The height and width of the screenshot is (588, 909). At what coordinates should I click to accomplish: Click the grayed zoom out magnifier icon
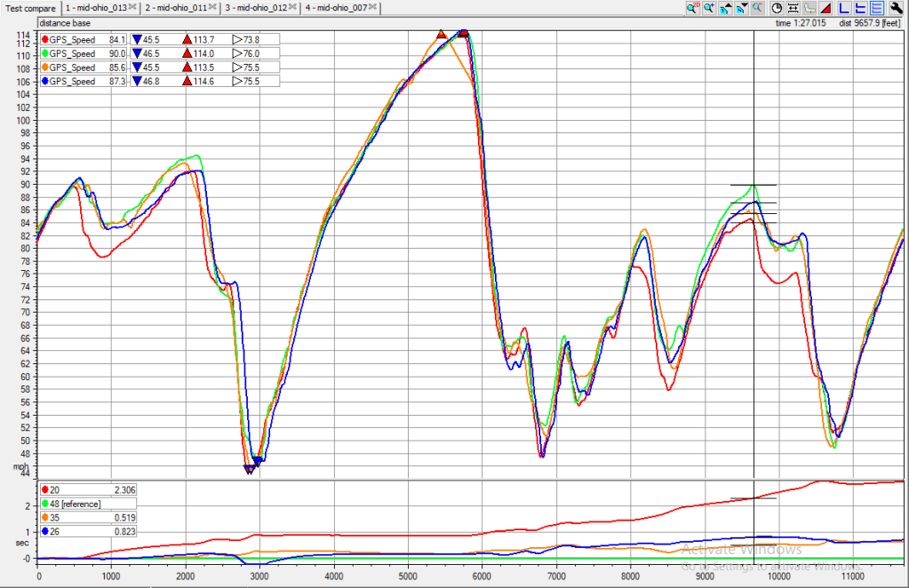point(758,7)
